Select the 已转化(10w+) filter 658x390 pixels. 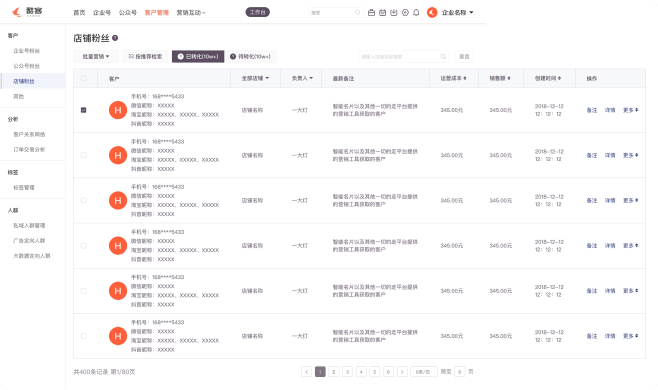tap(198, 57)
